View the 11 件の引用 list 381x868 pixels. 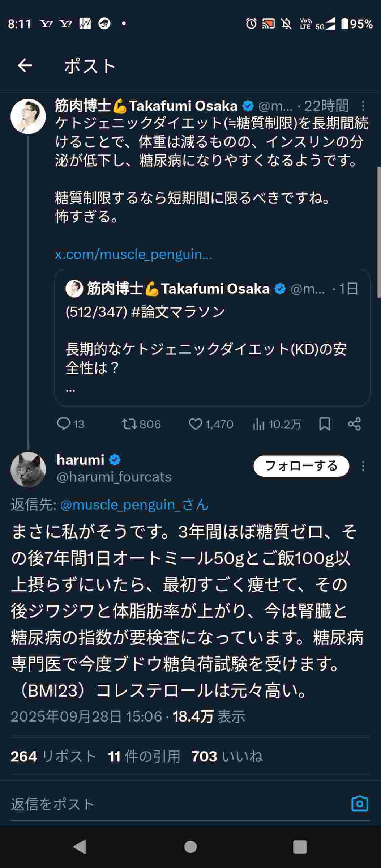pyautogui.click(x=144, y=756)
